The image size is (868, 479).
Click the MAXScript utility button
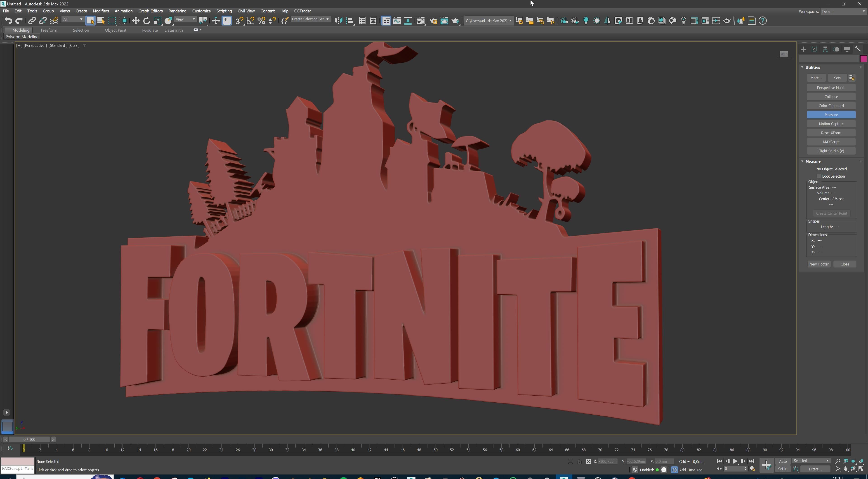[x=831, y=142]
